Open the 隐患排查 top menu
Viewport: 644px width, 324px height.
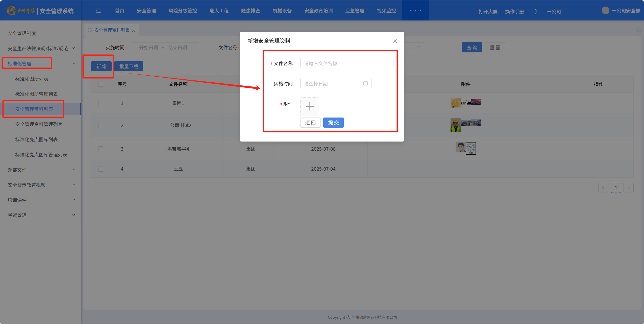[250, 11]
